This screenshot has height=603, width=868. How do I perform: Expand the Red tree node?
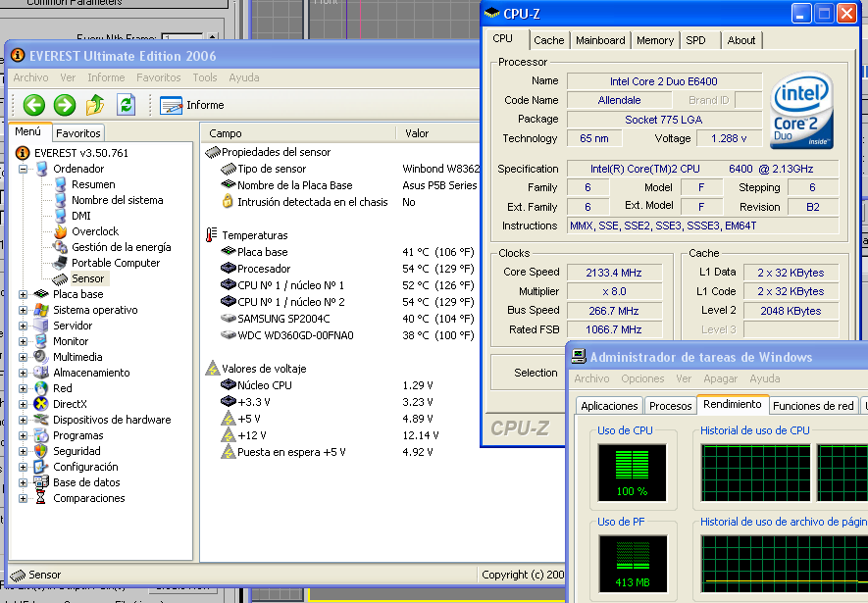[23, 388]
